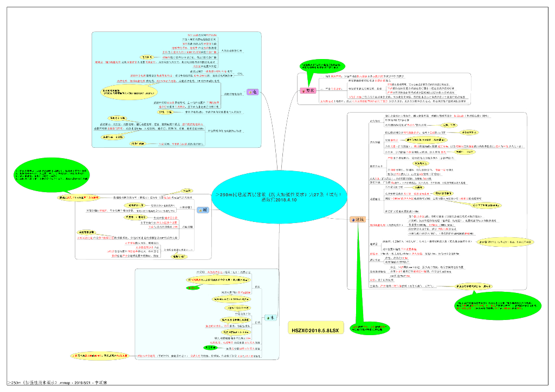
Task: Click the marker icon on the 电 topic
Action: pos(250,92)
